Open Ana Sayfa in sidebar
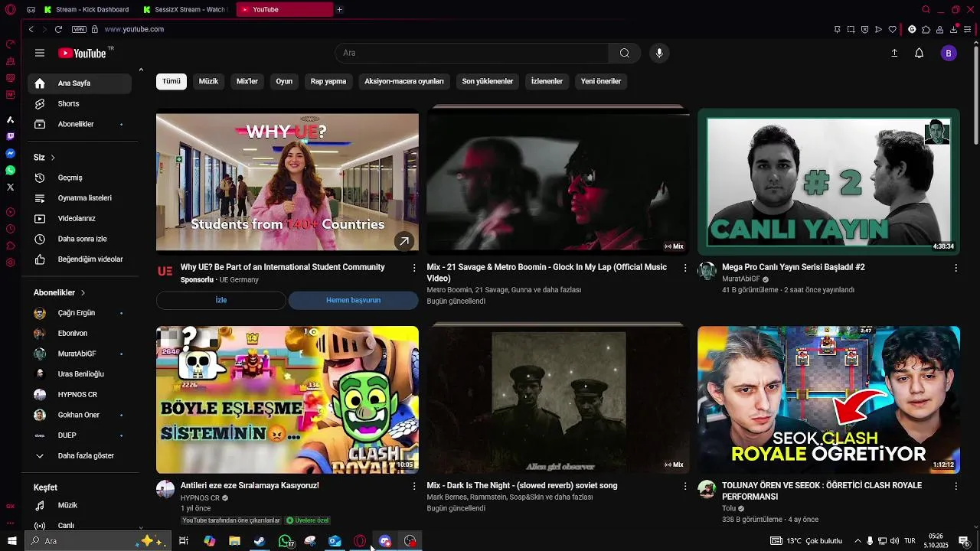980x551 pixels. point(80,83)
